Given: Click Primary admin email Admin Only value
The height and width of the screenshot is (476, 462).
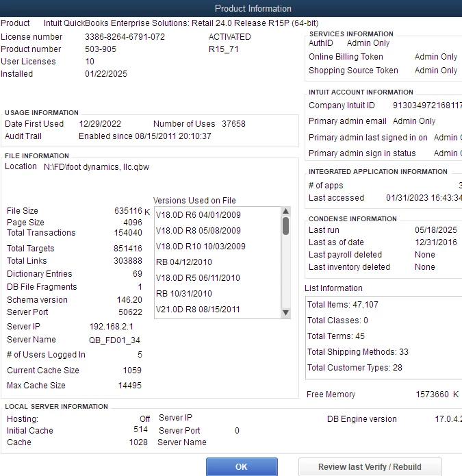Looking at the screenshot, I should point(414,121).
